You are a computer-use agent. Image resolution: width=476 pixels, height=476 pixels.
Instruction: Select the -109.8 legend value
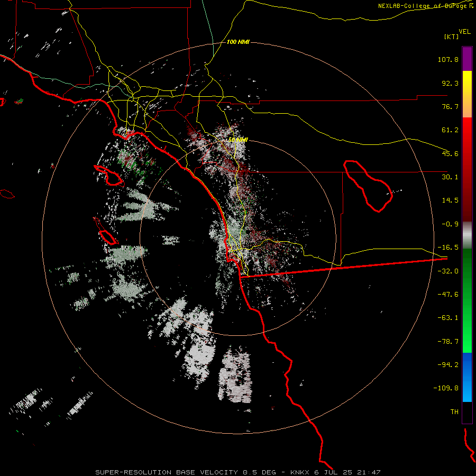point(446,388)
